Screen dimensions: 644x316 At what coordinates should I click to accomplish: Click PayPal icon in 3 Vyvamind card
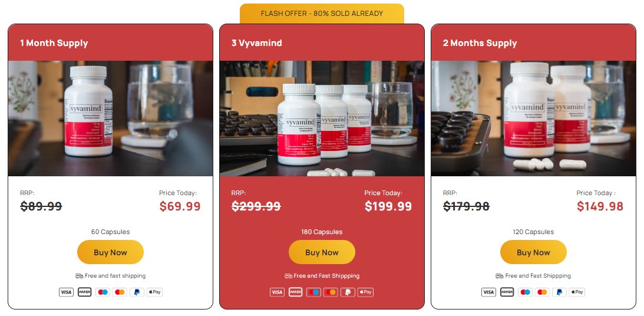click(348, 292)
